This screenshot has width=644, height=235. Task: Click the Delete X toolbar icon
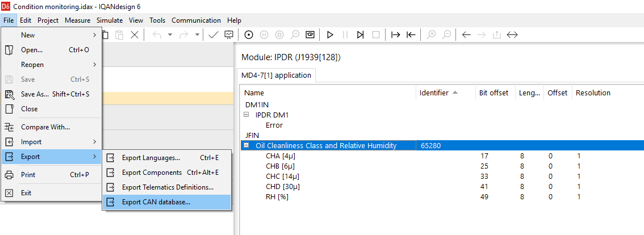[x=135, y=35]
